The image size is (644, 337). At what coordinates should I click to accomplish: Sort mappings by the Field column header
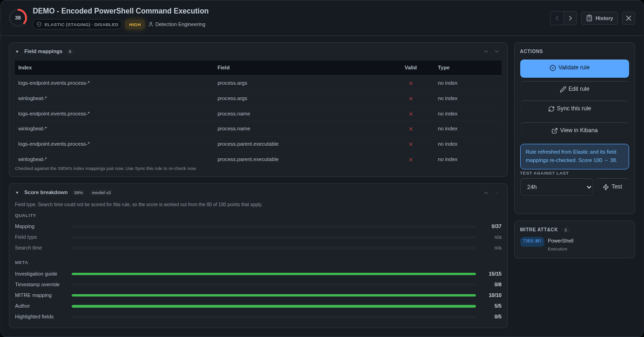(223, 67)
